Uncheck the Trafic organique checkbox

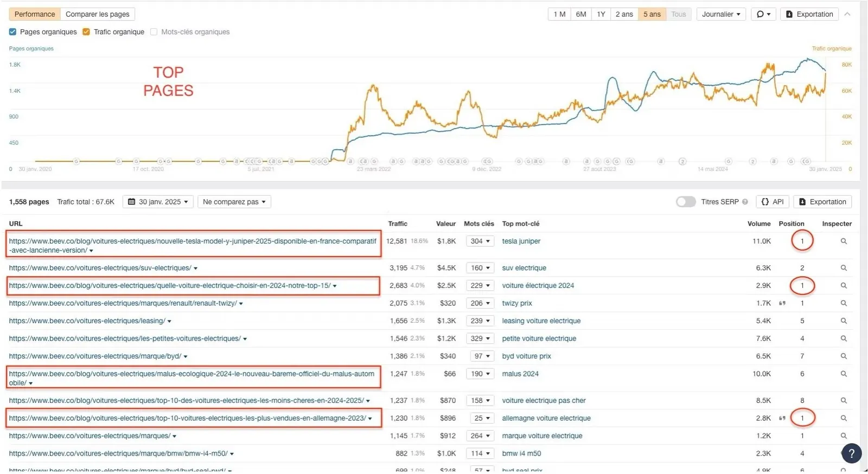pyautogui.click(x=86, y=32)
